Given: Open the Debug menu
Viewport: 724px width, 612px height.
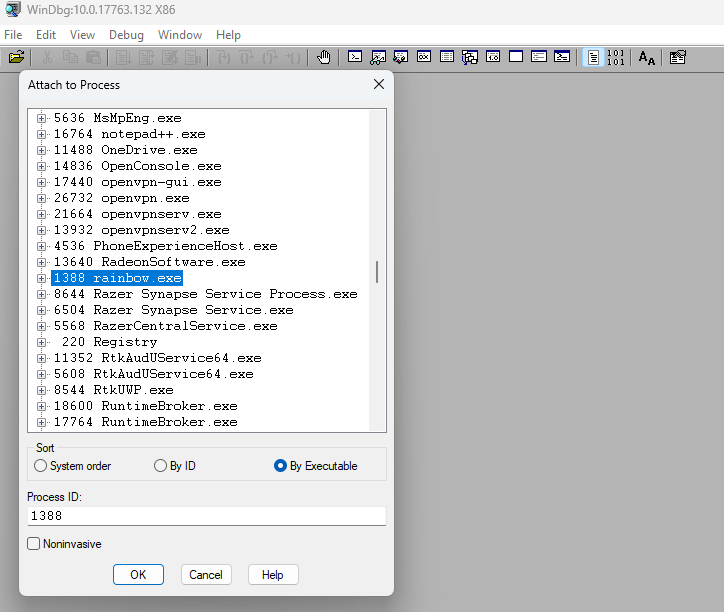Looking at the screenshot, I should coord(126,35).
